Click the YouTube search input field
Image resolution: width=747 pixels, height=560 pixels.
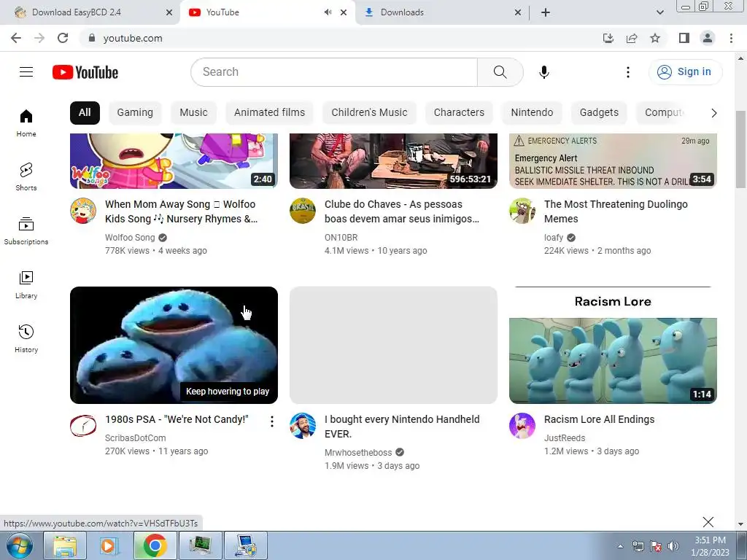(334, 72)
